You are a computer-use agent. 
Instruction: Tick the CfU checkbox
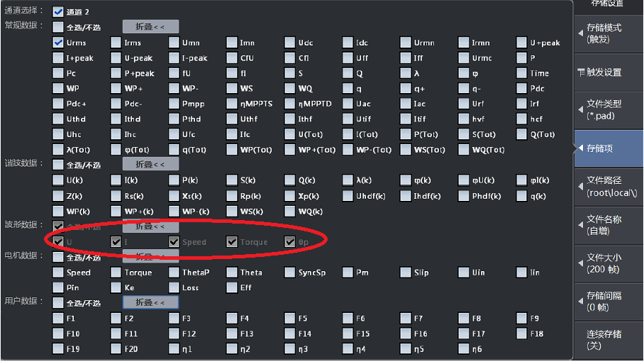(232, 58)
